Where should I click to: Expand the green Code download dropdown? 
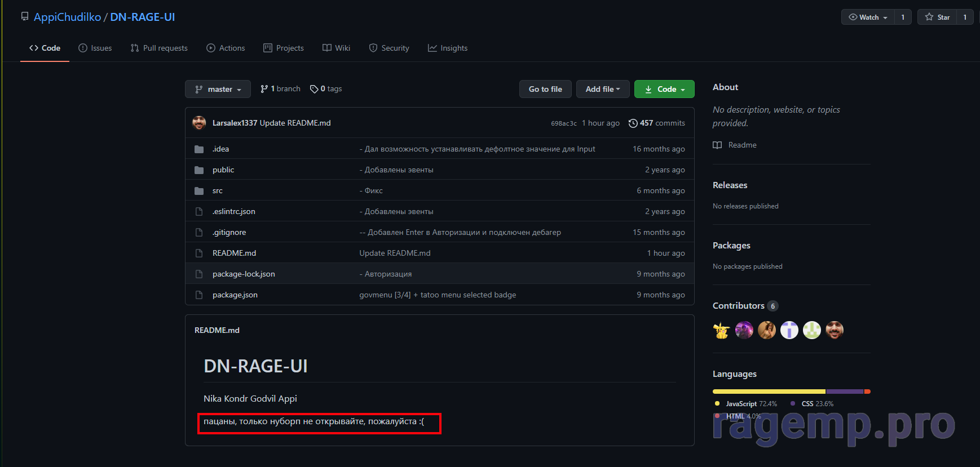(664, 89)
